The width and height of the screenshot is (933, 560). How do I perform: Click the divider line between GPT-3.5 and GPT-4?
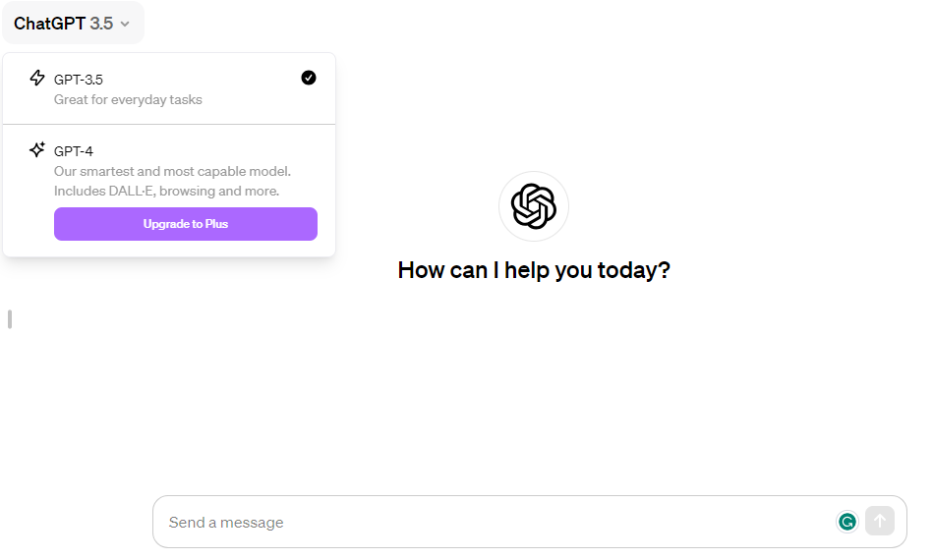[169, 124]
